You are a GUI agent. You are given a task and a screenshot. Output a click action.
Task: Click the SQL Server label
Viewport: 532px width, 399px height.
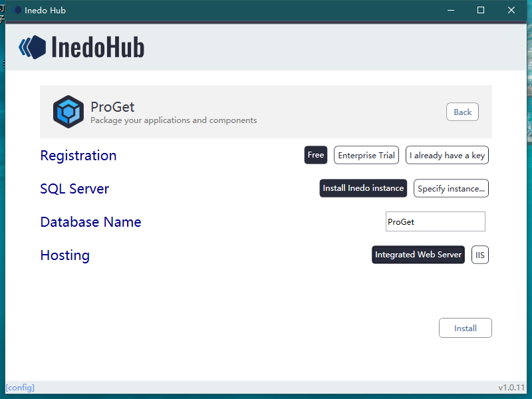click(74, 189)
